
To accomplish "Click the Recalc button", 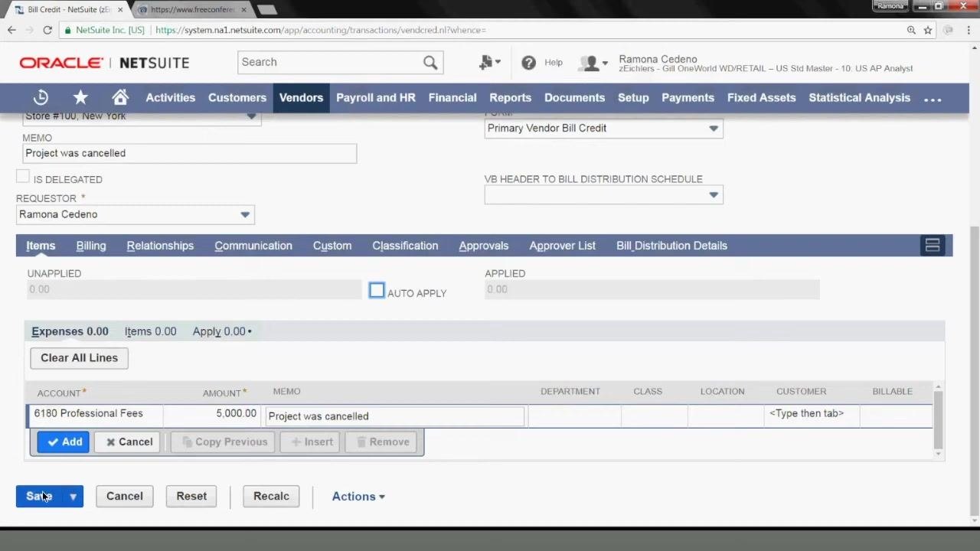I will pyautogui.click(x=271, y=496).
